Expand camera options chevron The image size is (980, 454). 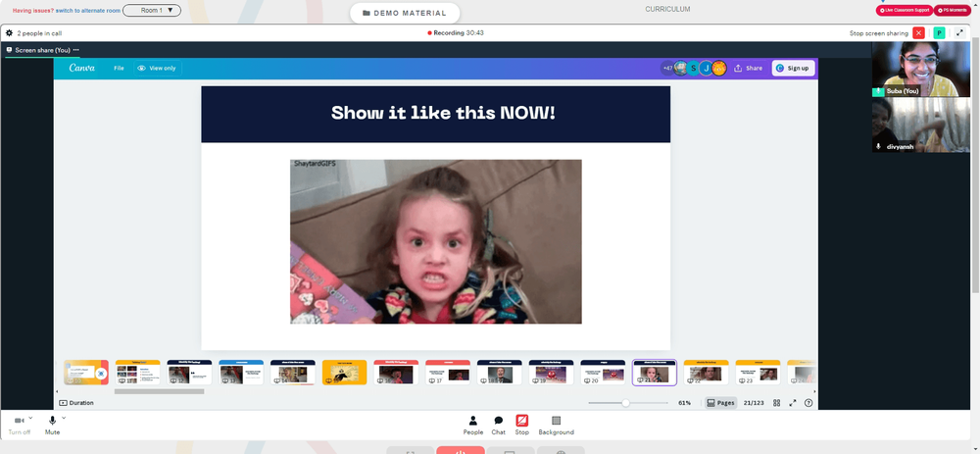[30, 417]
